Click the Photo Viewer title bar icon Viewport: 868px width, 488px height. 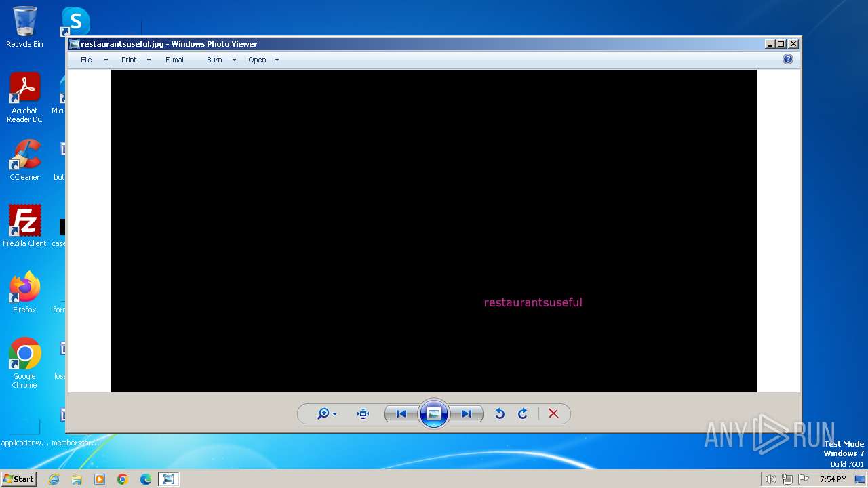click(75, 44)
